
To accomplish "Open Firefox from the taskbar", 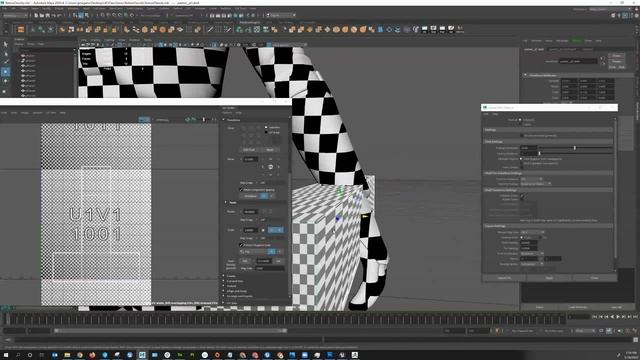I will point(92,355).
